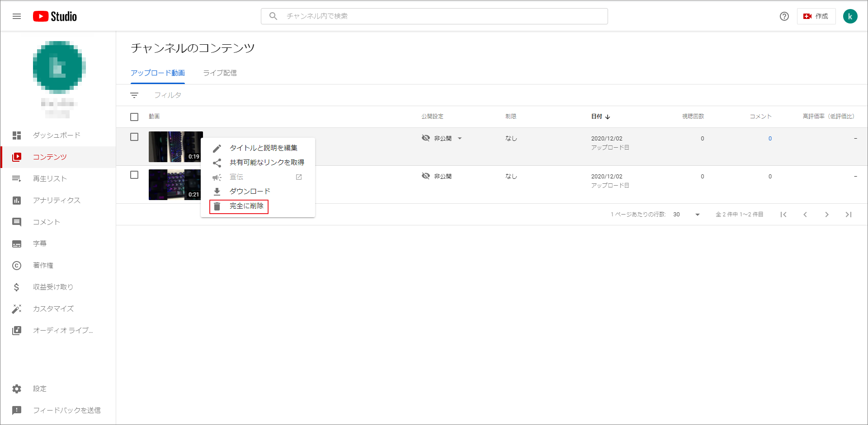The image size is (868, 425).
Task: Open 再生リスト in the sidebar
Action: (58, 178)
